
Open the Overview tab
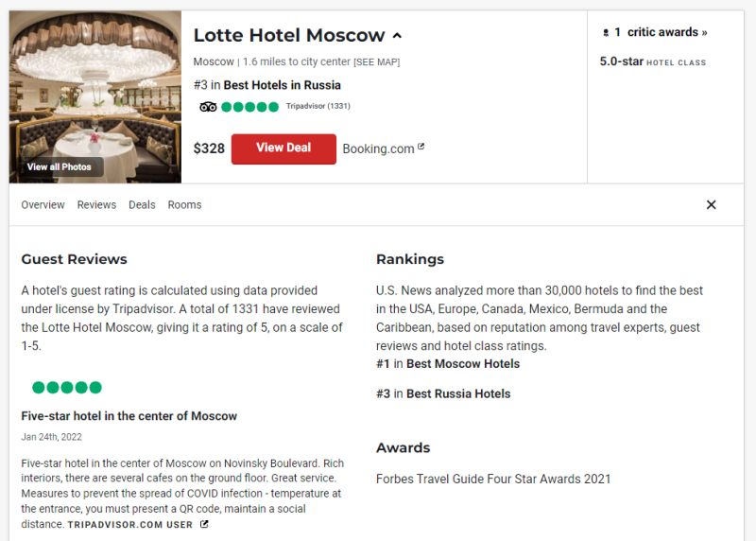click(x=43, y=205)
